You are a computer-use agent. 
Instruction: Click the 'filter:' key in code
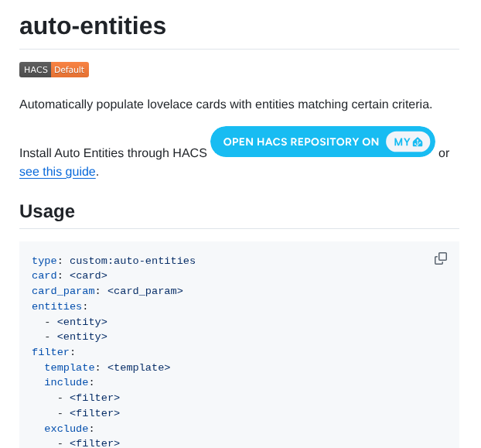click(x=53, y=351)
